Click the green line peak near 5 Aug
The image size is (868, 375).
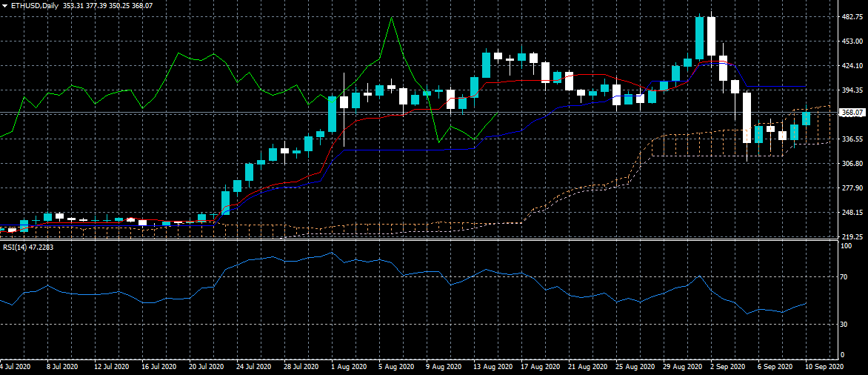pos(391,18)
